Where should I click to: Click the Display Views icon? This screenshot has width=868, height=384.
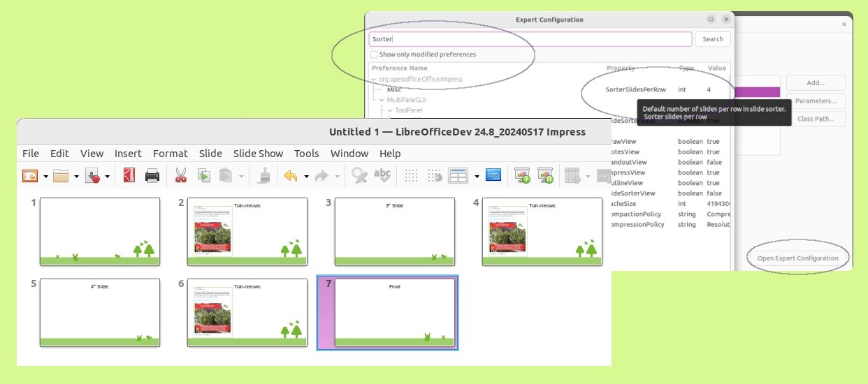[458, 176]
